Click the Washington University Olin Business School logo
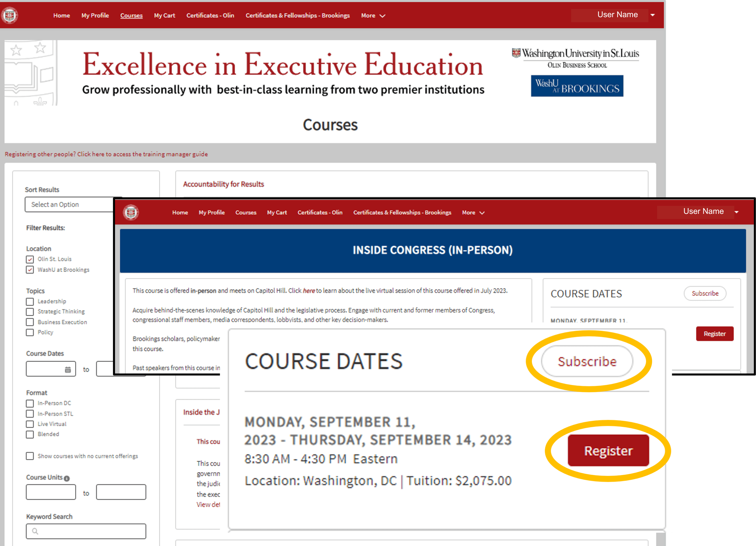The height and width of the screenshot is (546, 756). pyautogui.click(x=576, y=58)
